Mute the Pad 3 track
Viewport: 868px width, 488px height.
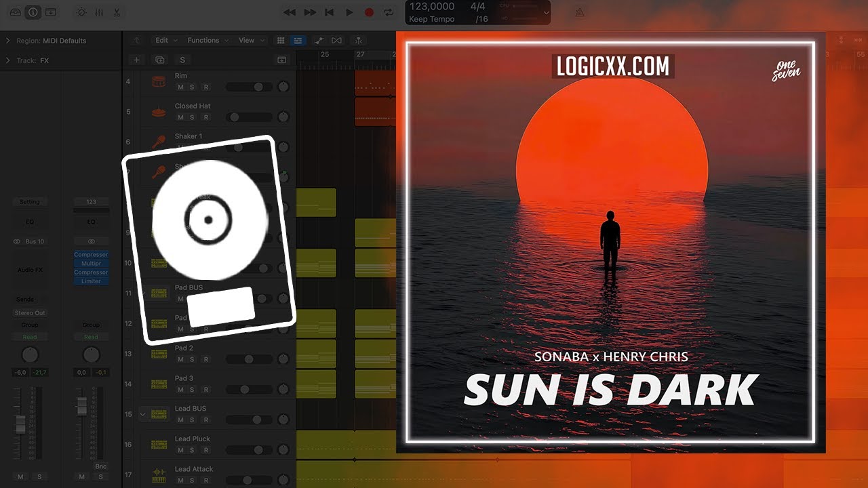pyautogui.click(x=180, y=390)
